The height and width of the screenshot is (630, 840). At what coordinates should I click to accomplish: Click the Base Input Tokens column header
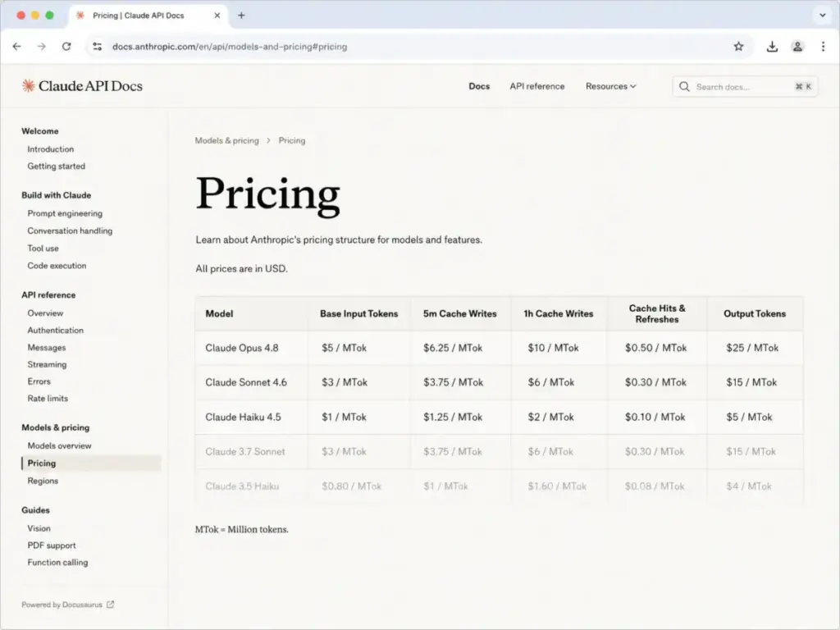click(359, 314)
